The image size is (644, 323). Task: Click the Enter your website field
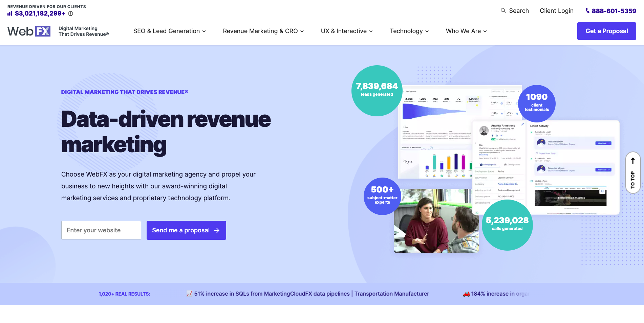101,230
